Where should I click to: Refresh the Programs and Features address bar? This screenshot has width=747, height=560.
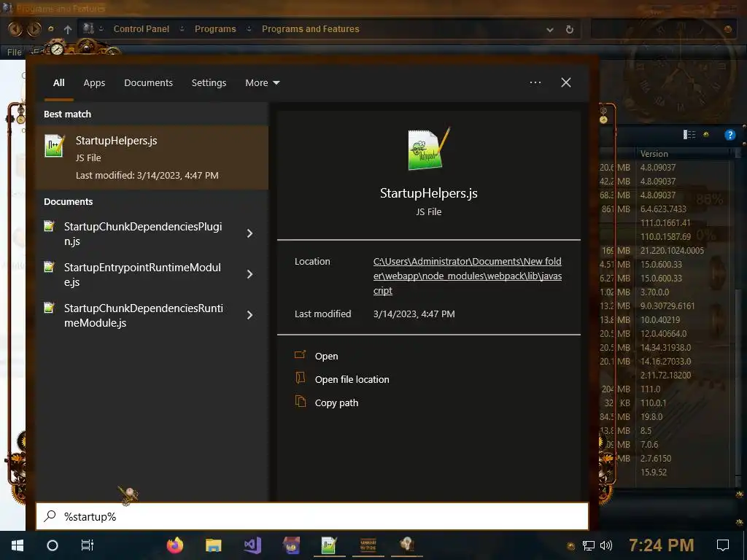569,29
